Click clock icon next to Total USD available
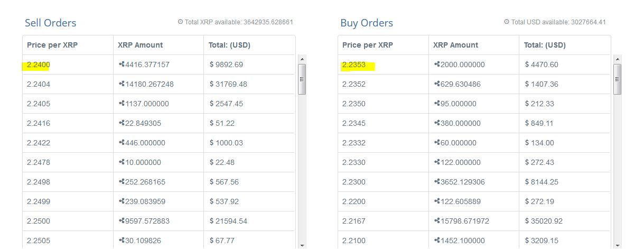Viewport: 644px width, 249px height. pyautogui.click(x=506, y=22)
